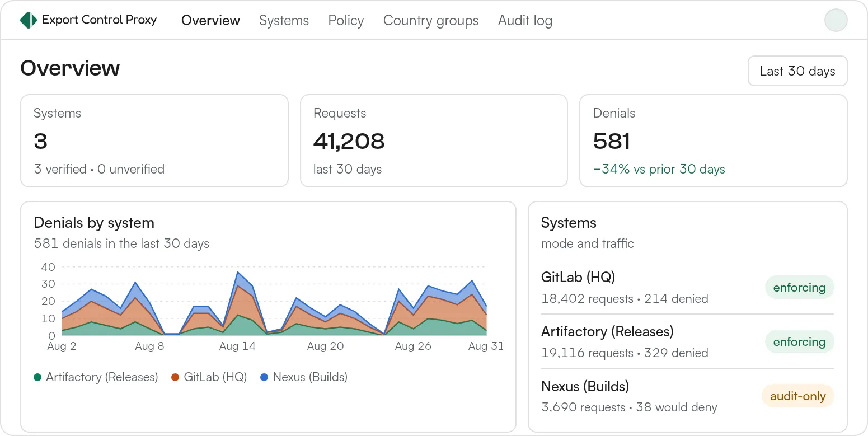Viewport: 868px width, 436px height.
Task: Click the blue Nexus (Builds) legend dot
Action: 264,377
